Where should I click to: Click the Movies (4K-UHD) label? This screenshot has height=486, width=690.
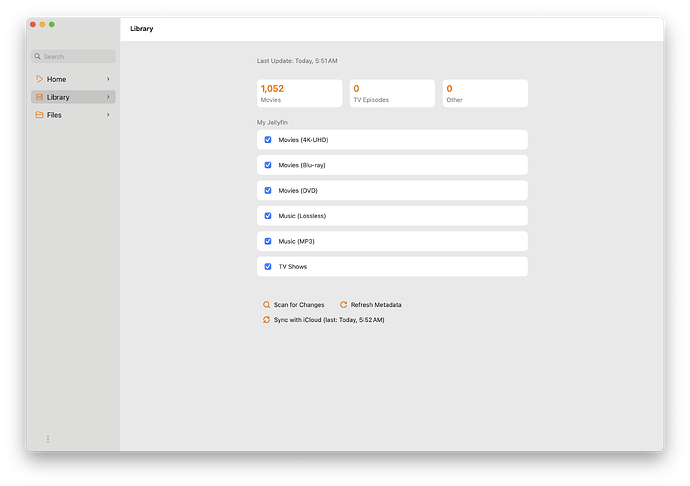303,140
